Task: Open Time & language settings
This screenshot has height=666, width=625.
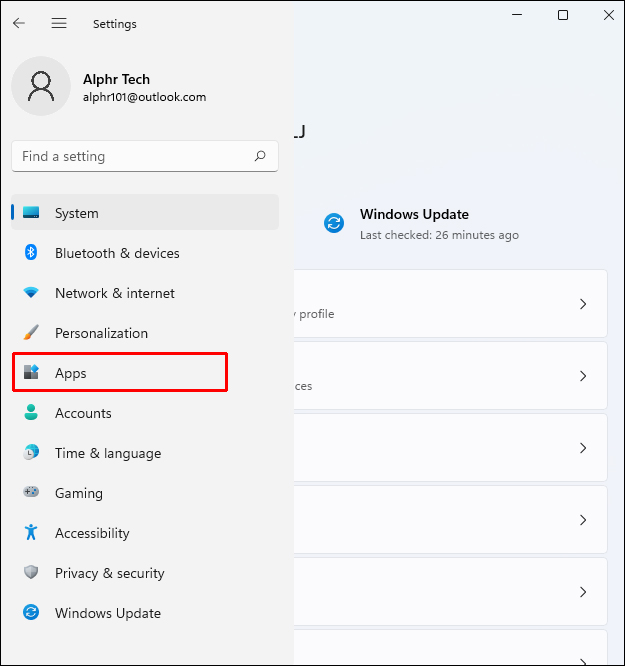Action: point(107,453)
